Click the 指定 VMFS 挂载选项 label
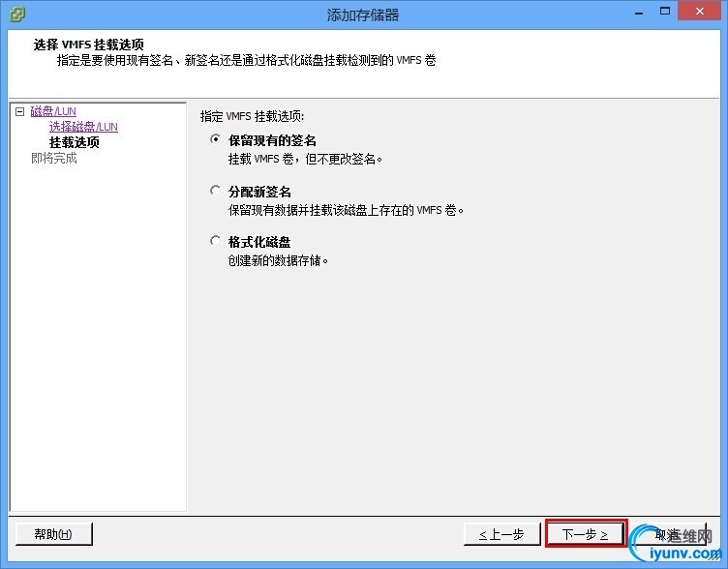This screenshot has height=569, width=728. pyautogui.click(x=252, y=116)
